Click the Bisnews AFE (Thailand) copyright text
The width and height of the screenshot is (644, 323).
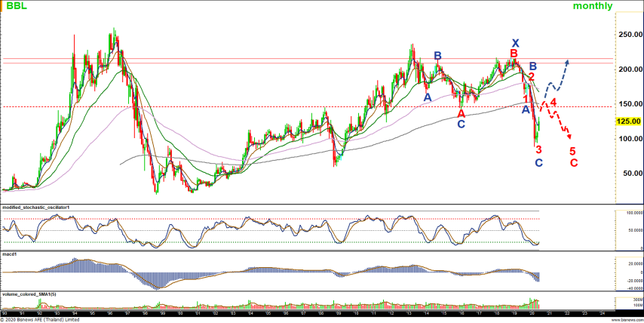coord(41,319)
